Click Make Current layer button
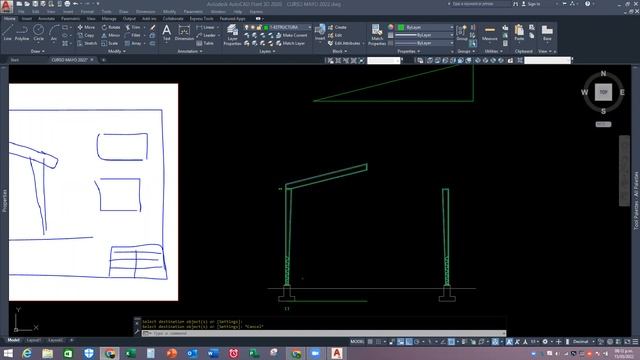Viewport: 640px width, 360px height. [291, 36]
